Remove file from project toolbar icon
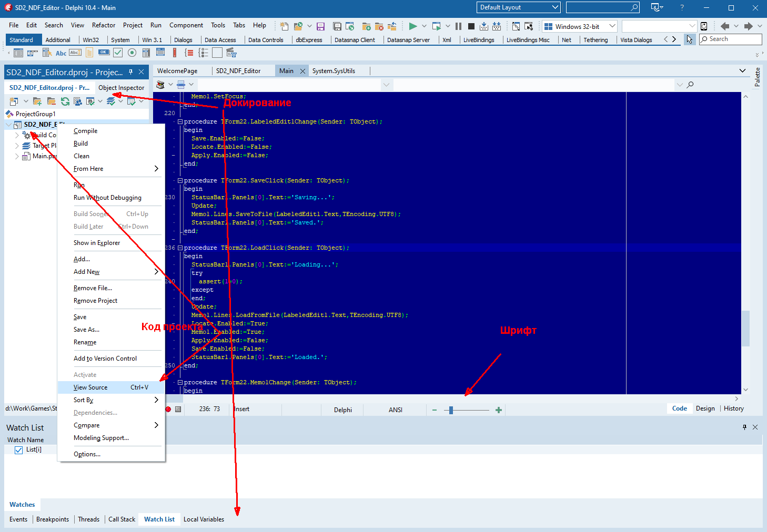 pyautogui.click(x=379, y=26)
